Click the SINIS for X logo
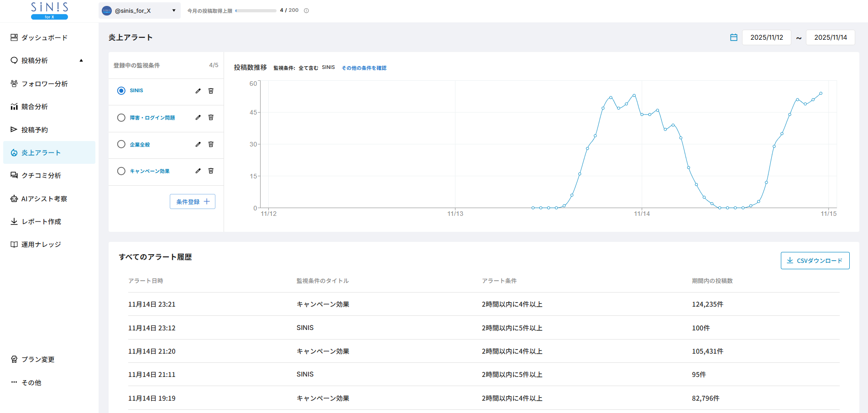This screenshot has height=413, width=868. pos(49,11)
